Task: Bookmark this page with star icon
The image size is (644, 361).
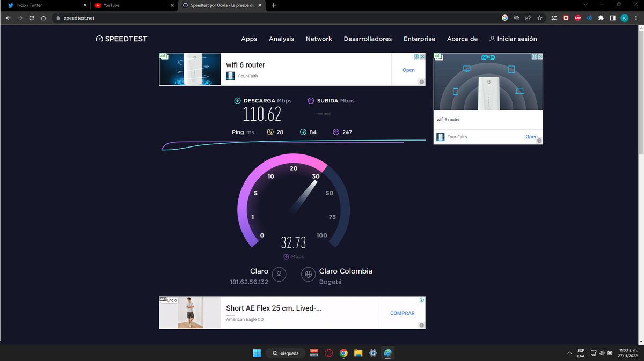Action: pyautogui.click(x=539, y=18)
